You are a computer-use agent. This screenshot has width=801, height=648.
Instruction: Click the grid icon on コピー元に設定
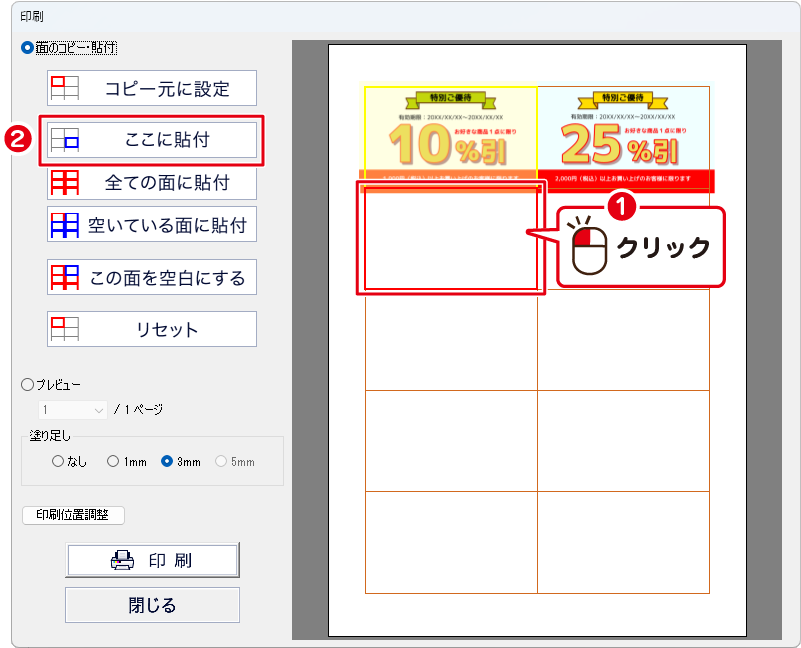[x=65, y=88]
